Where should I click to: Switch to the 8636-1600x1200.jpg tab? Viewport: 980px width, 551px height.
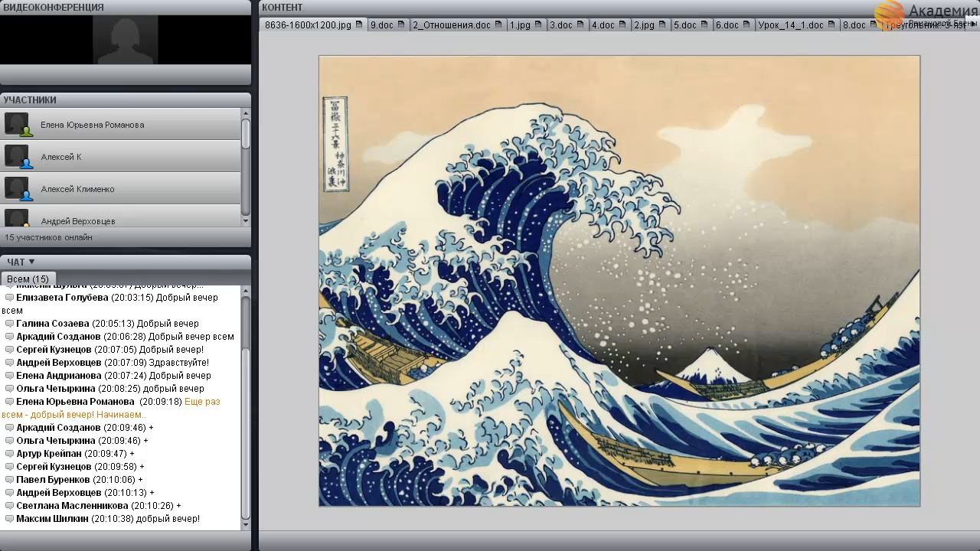pos(314,25)
